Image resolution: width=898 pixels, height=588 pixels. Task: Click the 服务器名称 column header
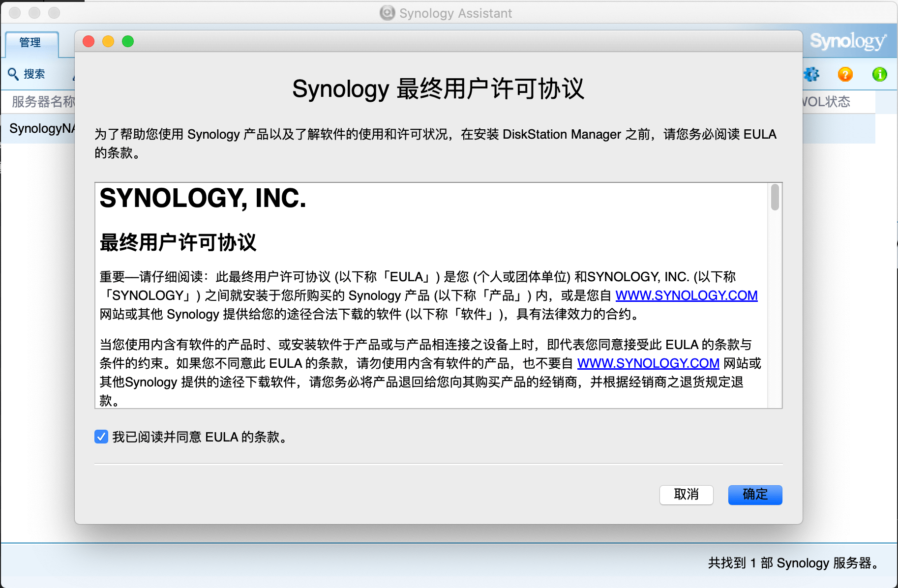(43, 102)
